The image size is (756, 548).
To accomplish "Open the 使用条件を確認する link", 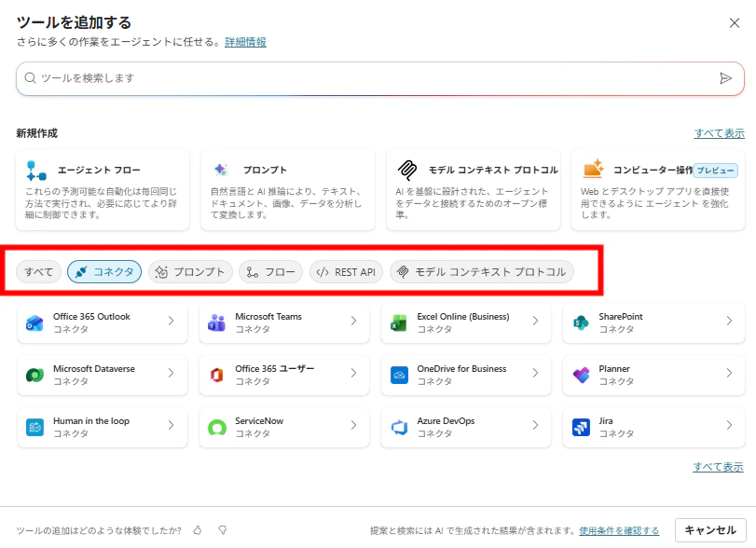I will coord(619,530).
